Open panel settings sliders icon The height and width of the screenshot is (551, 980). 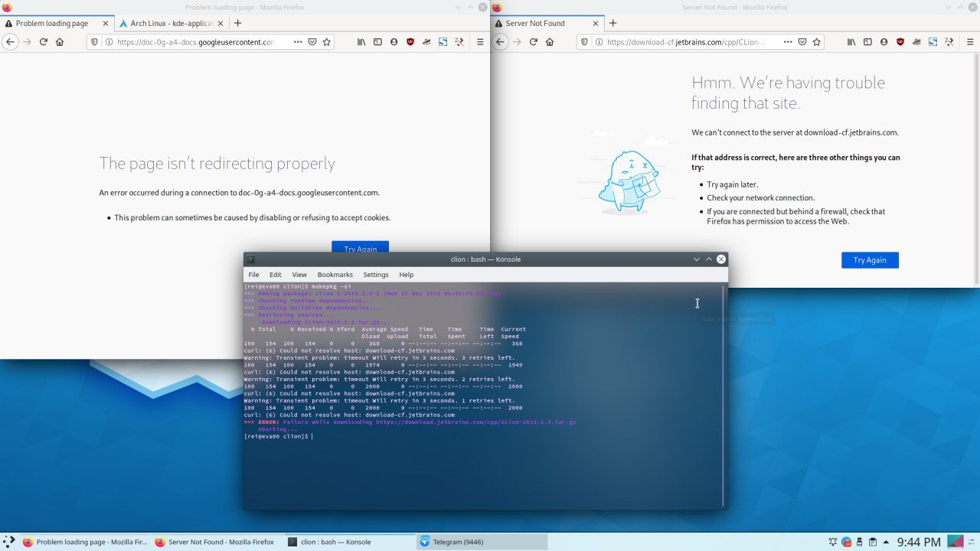[972, 542]
